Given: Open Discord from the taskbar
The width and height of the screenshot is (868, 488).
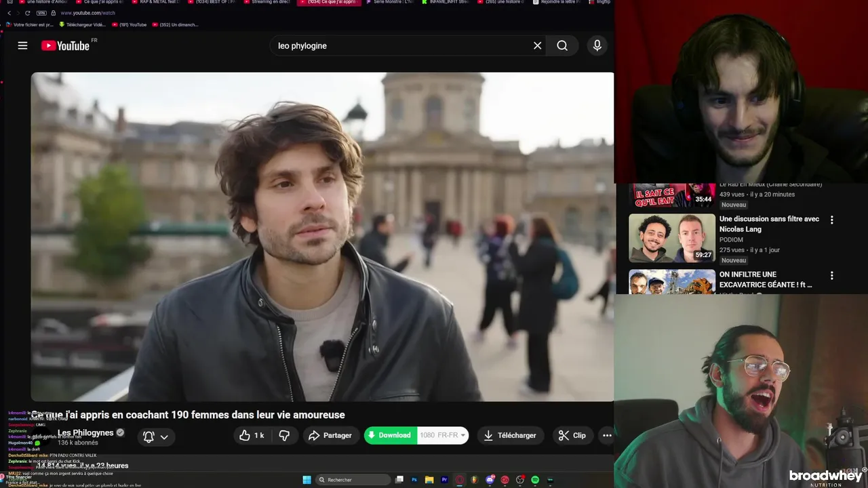Looking at the screenshot, I should (x=490, y=480).
